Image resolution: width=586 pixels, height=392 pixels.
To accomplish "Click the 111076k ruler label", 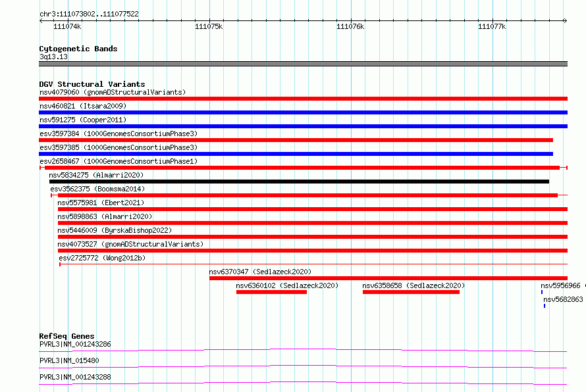I will pos(350,26).
